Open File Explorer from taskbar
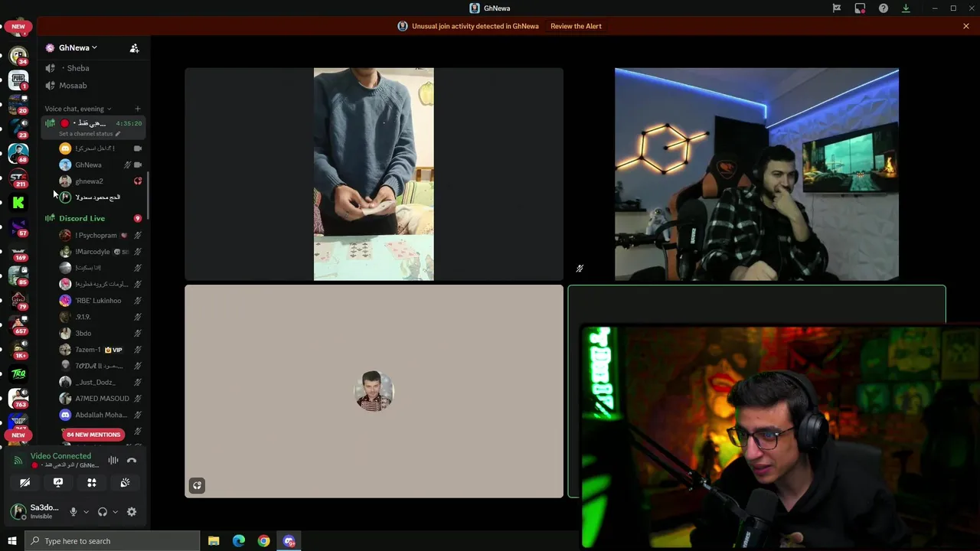 (214, 541)
